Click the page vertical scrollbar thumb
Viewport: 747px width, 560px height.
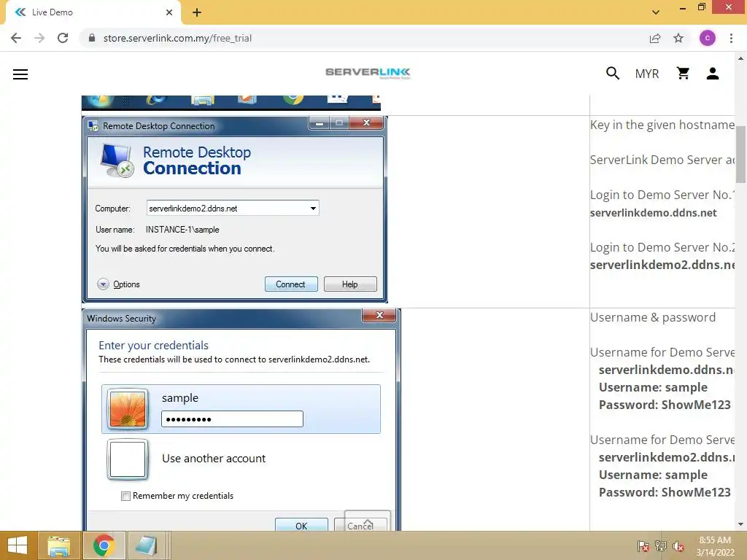[x=740, y=155]
